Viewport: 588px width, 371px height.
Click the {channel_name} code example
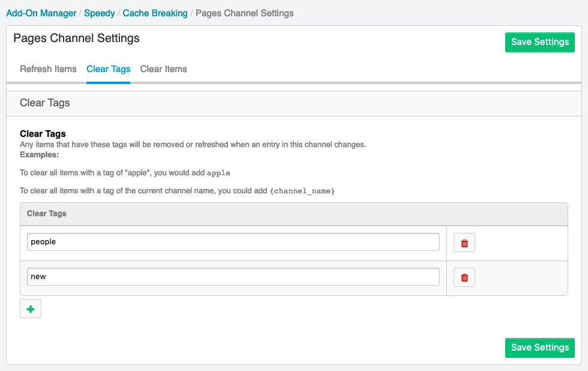click(302, 191)
